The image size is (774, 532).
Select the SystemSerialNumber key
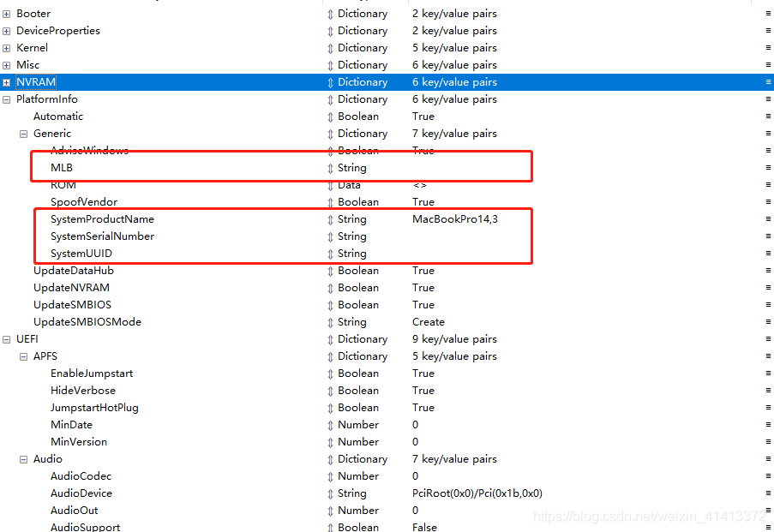[x=102, y=236]
